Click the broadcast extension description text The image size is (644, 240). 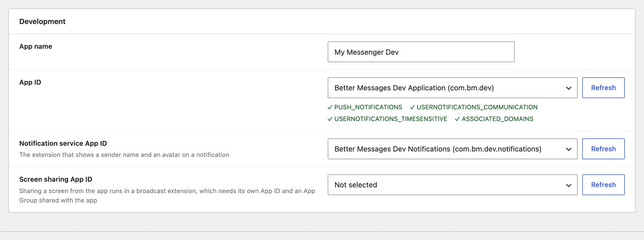167,195
